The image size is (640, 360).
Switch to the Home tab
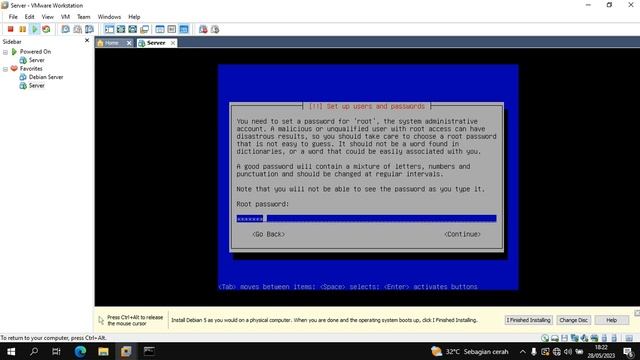click(111, 43)
